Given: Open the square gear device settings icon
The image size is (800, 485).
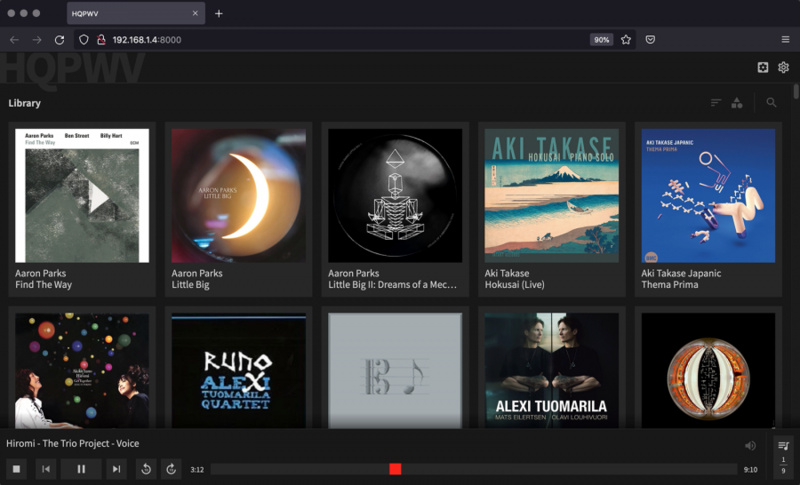Looking at the screenshot, I should [x=763, y=67].
